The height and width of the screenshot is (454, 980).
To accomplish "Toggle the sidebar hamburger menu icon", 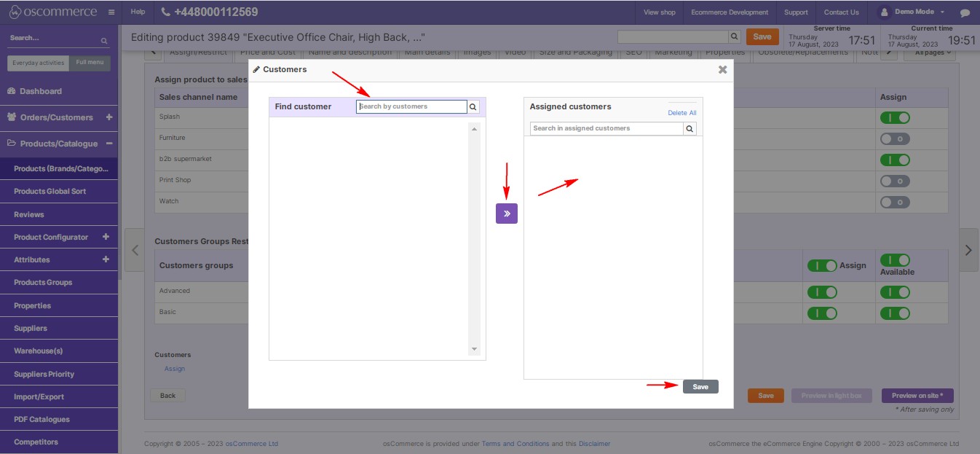I will pos(111,12).
